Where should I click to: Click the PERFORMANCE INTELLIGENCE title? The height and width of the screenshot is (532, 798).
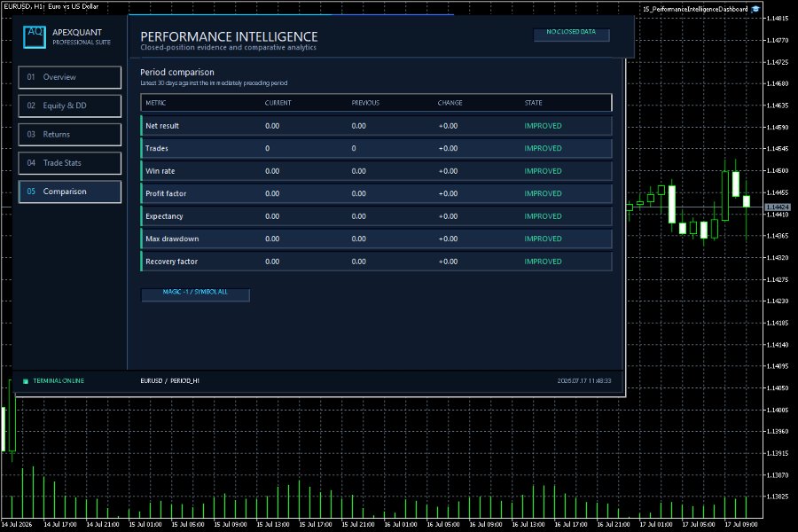tap(229, 36)
